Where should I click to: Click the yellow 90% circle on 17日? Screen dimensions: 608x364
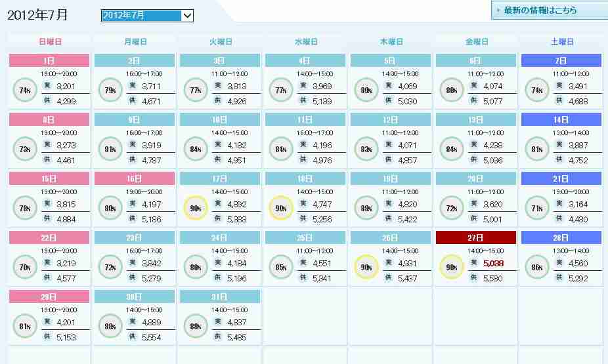pos(196,209)
